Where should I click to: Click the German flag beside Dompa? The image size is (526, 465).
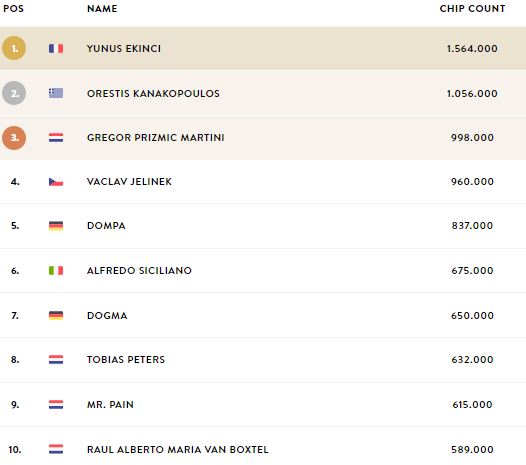56,226
